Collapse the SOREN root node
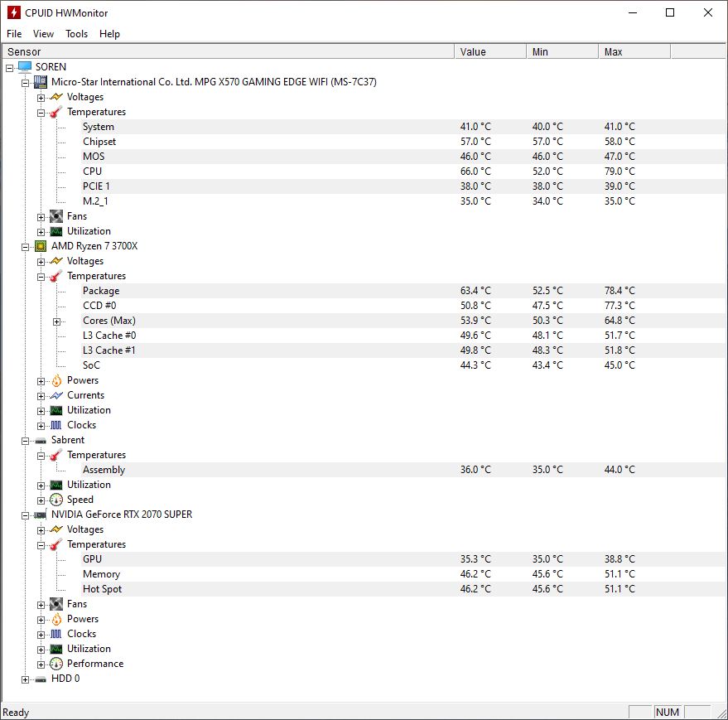728x720 pixels. (x=9, y=68)
